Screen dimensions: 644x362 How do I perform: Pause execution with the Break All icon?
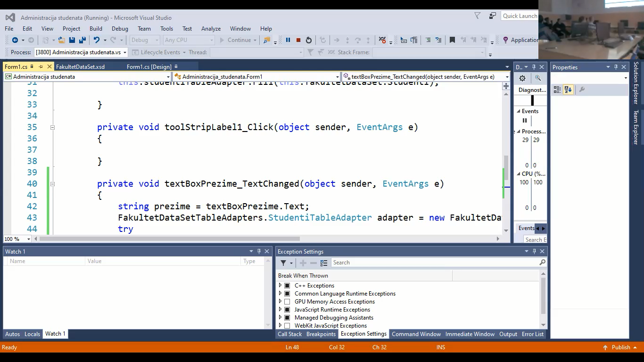pyautogui.click(x=288, y=40)
